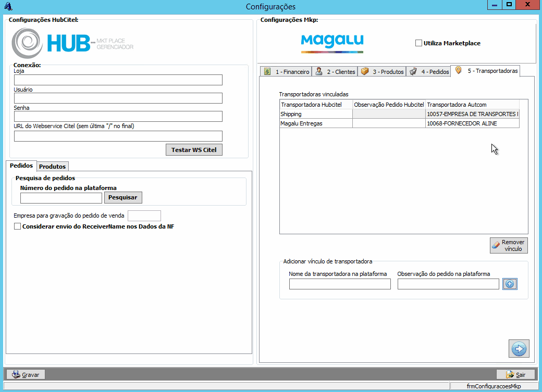Focus the Senha input field
542x392 pixels.
(118, 117)
